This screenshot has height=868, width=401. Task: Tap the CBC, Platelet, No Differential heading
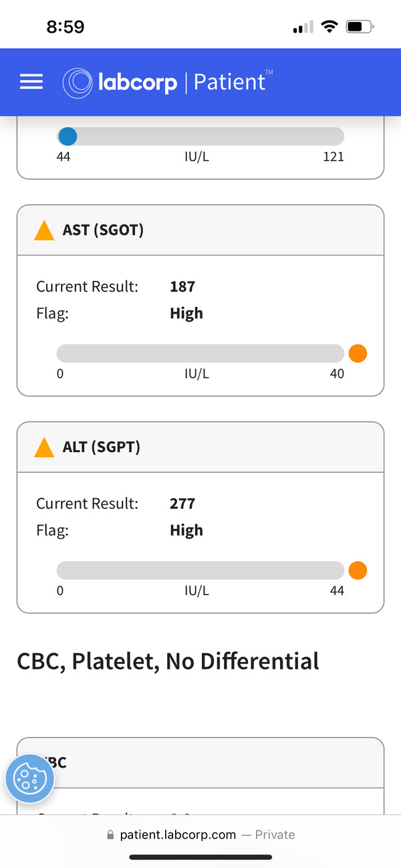click(x=168, y=661)
